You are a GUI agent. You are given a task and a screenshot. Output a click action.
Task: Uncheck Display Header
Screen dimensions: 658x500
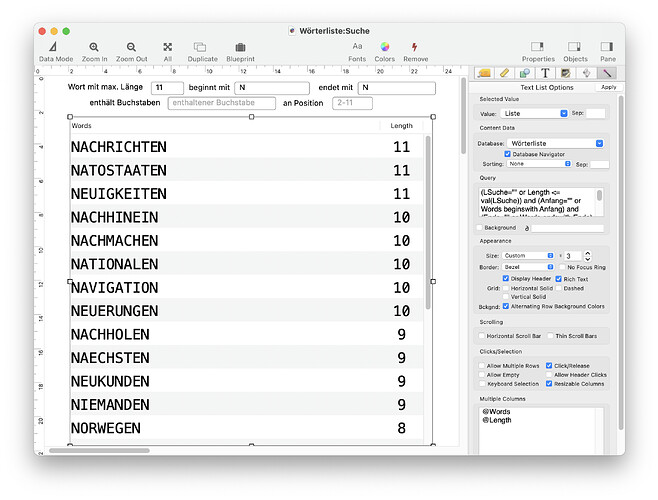pos(506,278)
